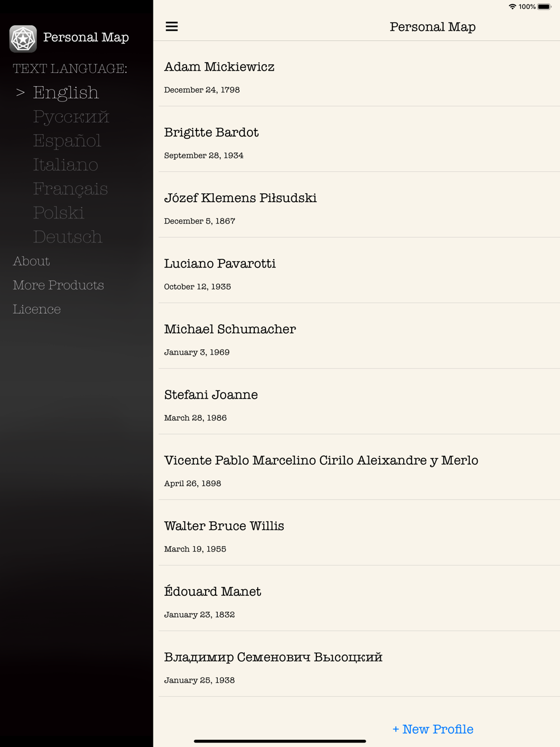Select English text language

(x=66, y=92)
